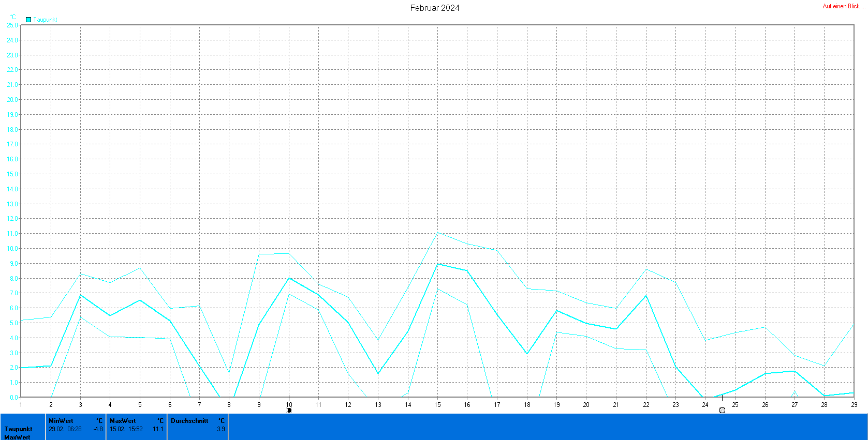Viewport: 868px width, 440px height.
Task: Click the maximum value '11.1'
Action: [158, 429]
